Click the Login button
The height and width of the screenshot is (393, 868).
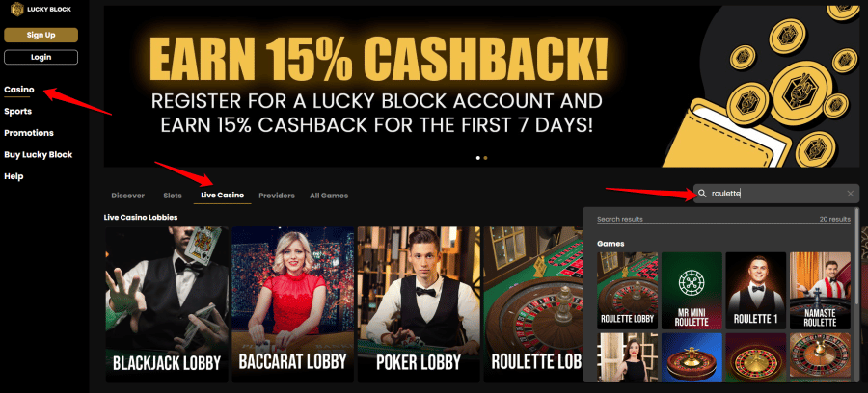[x=41, y=57]
